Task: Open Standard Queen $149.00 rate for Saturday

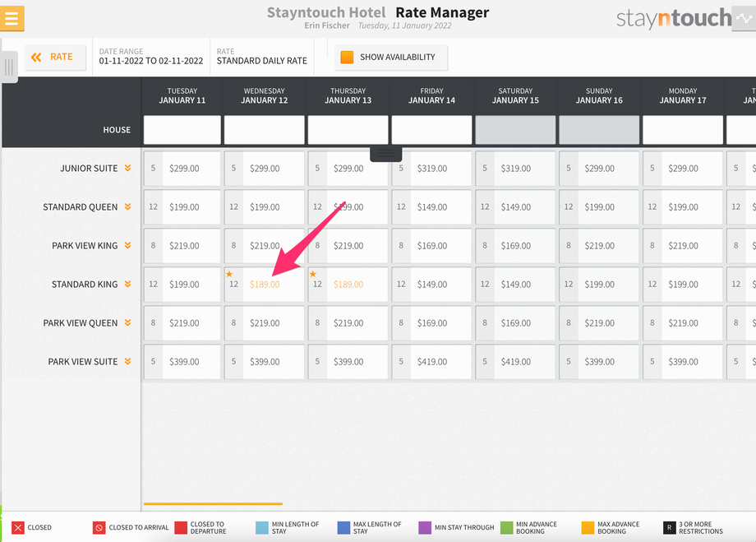Action: pyautogui.click(x=515, y=207)
